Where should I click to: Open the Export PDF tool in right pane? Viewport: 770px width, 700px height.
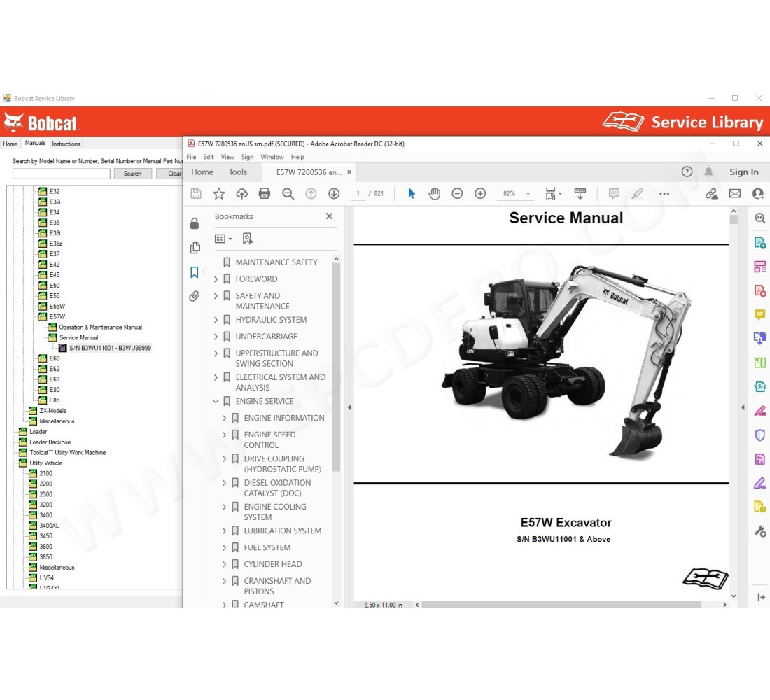click(759, 243)
